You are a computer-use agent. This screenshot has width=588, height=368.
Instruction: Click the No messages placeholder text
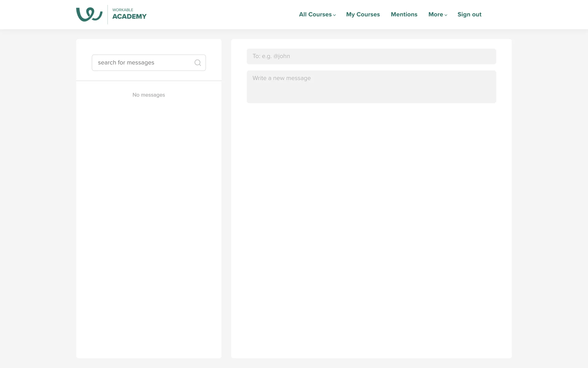point(149,95)
